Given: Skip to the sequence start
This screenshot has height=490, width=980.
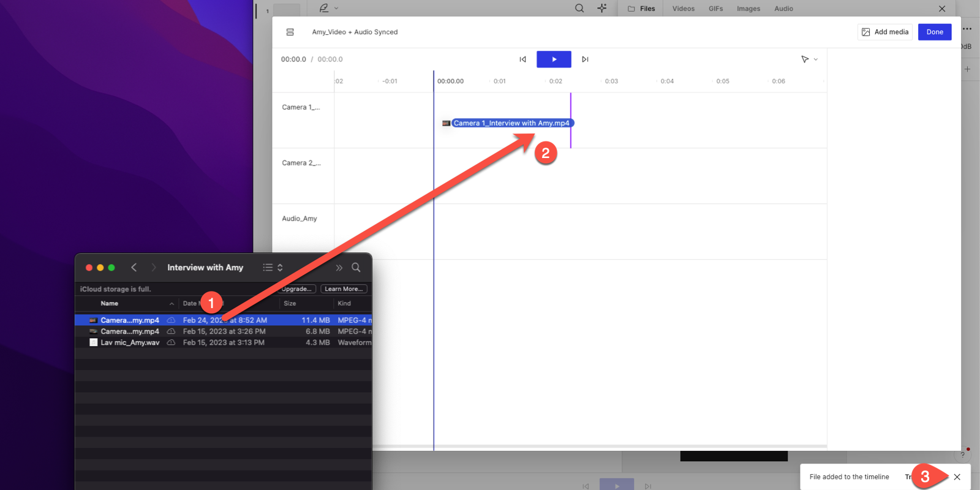Looking at the screenshot, I should pyautogui.click(x=522, y=59).
